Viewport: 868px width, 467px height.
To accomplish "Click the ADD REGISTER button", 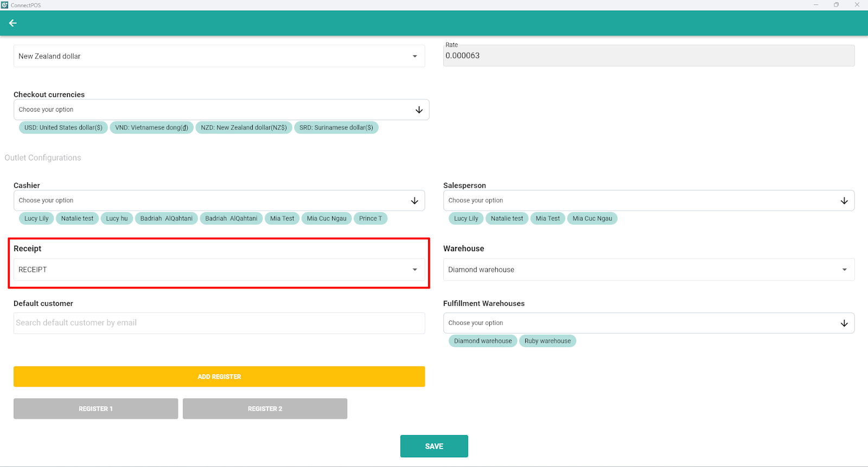I will point(219,376).
